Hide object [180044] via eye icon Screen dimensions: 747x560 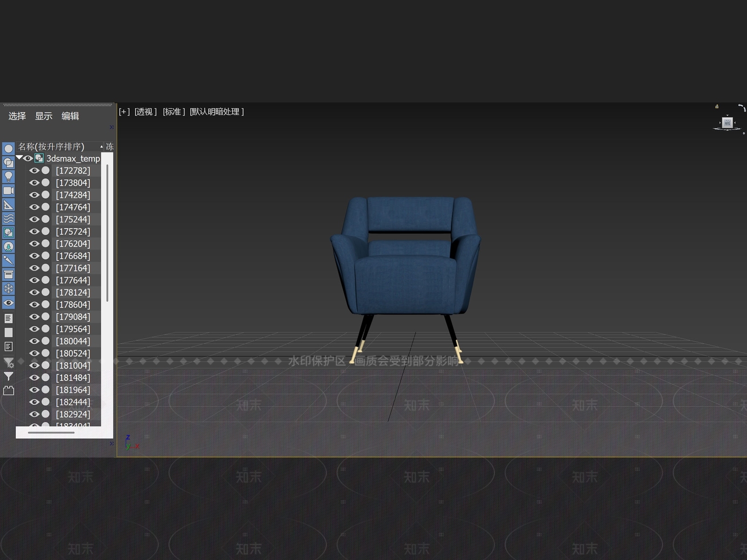pos(34,341)
